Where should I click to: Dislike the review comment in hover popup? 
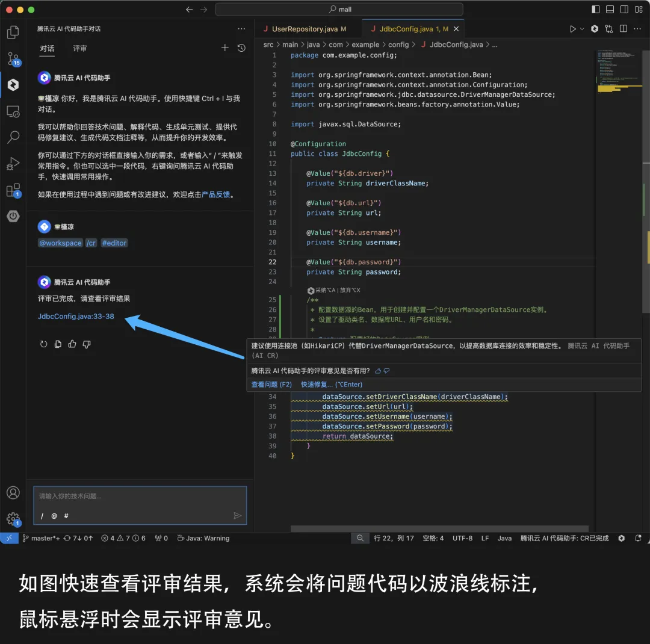(x=386, y=371)
